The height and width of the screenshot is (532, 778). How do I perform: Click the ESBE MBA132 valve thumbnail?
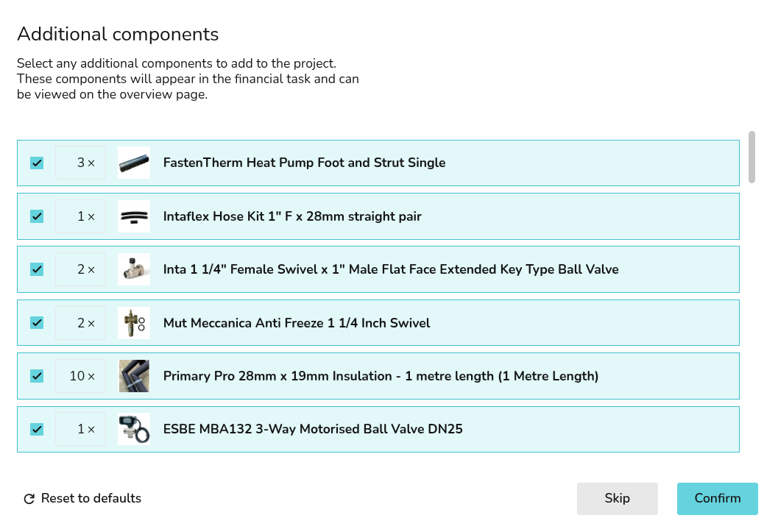pyautogui.click(x=134, y=429)
